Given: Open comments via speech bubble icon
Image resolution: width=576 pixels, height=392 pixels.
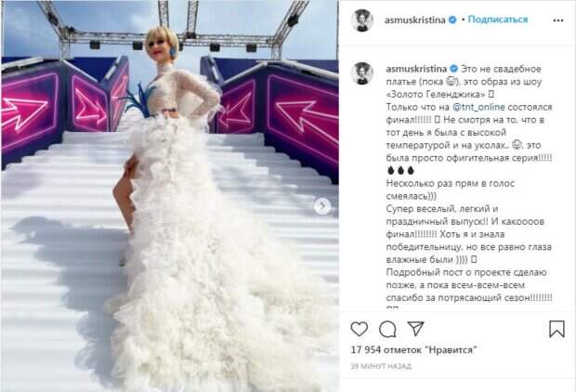Looking at the screenshot, I should click(387, 329).
